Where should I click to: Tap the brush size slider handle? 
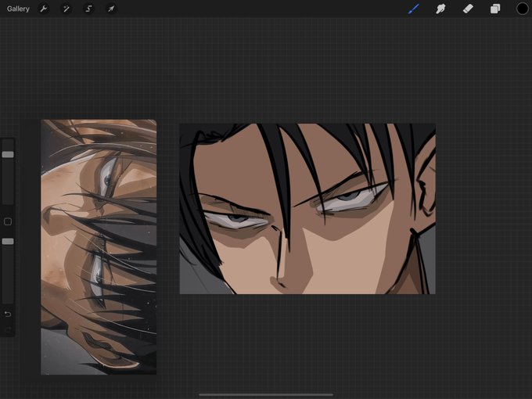[8, 154]
